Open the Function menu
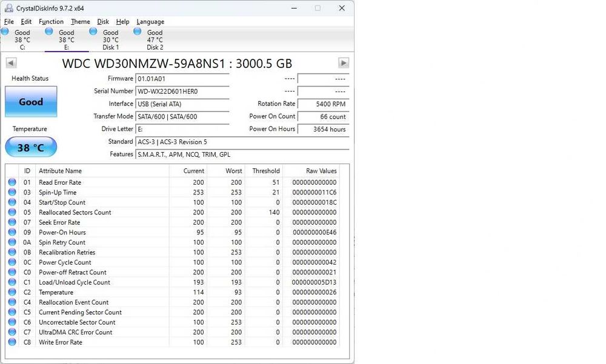The image size is (606, 364). [51, 22]
